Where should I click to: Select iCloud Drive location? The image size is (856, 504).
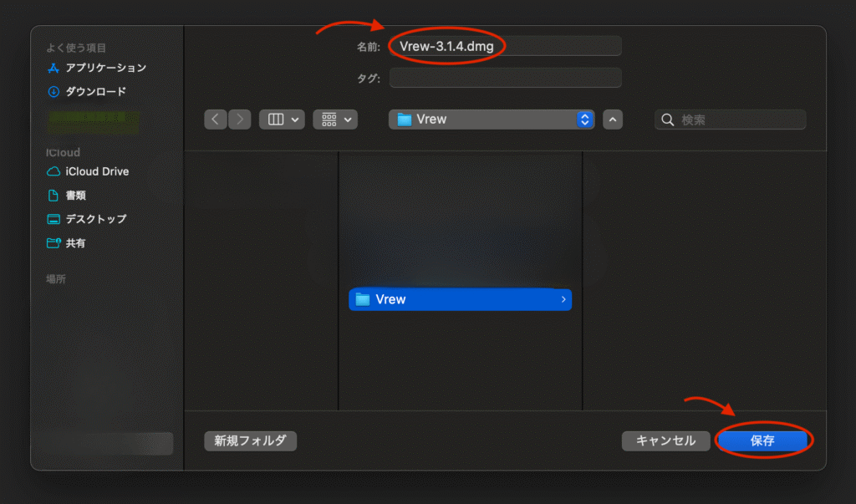[89, 171]
